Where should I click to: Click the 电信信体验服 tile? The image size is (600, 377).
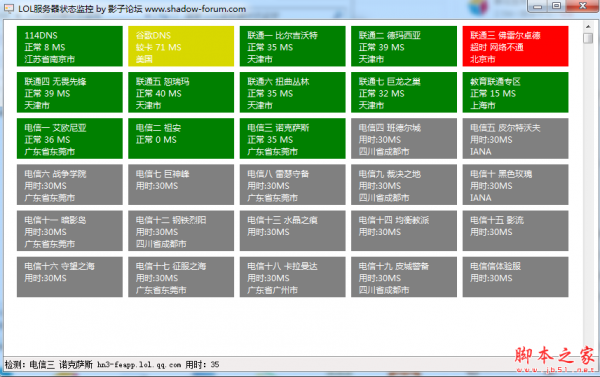515,277
